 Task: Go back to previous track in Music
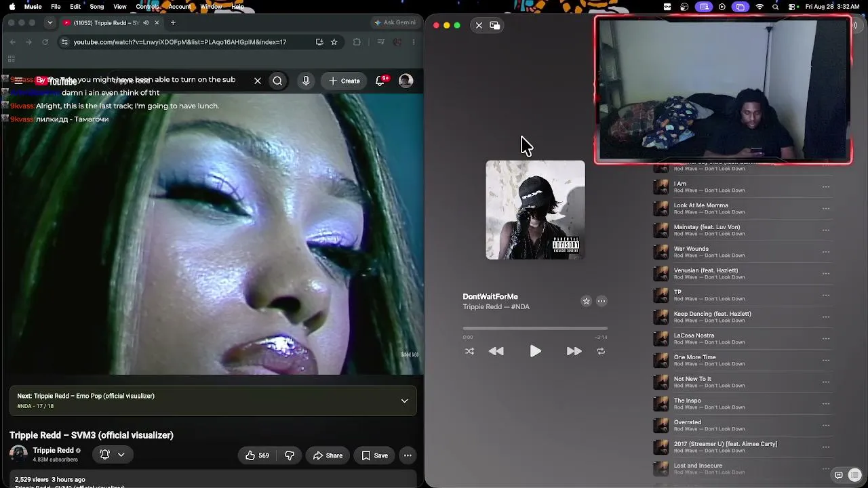coord(496,351)
